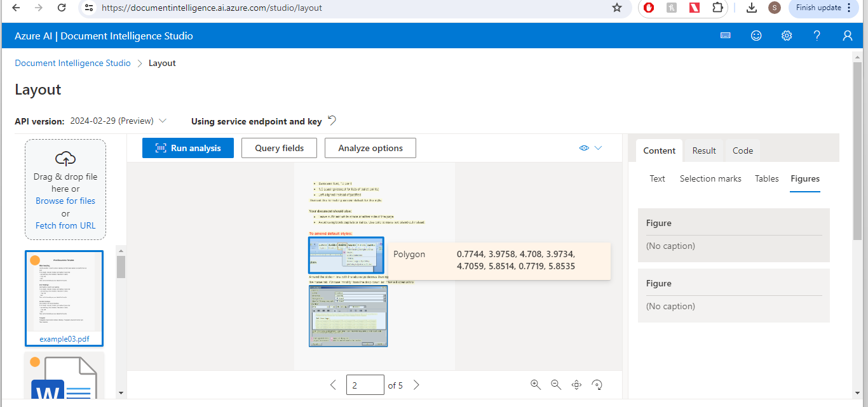Select the example03.pdf thumbnail
Image resolution: width=868 pixels, height=407 pixels.
[x=64, y=297]
